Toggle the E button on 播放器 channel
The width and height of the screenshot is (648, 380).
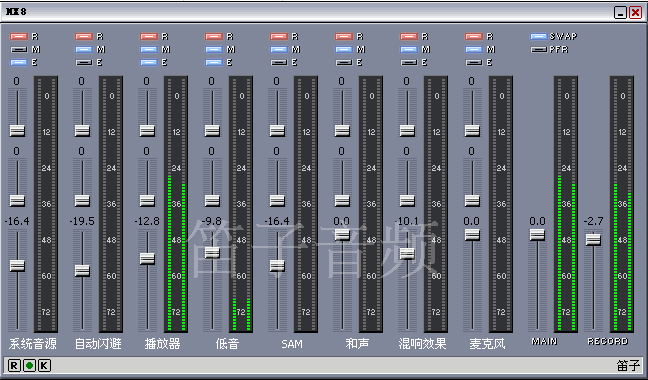(x=148, y=62)
